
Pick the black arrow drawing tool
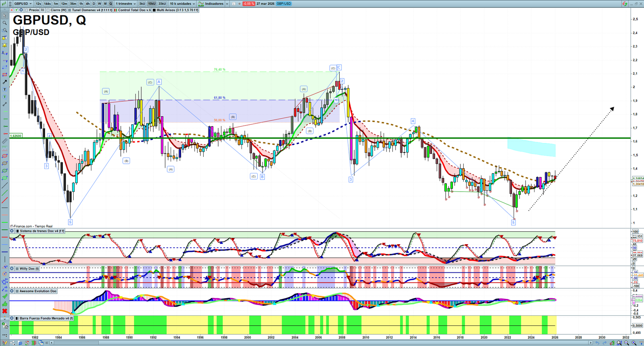[x=4, y=82]
